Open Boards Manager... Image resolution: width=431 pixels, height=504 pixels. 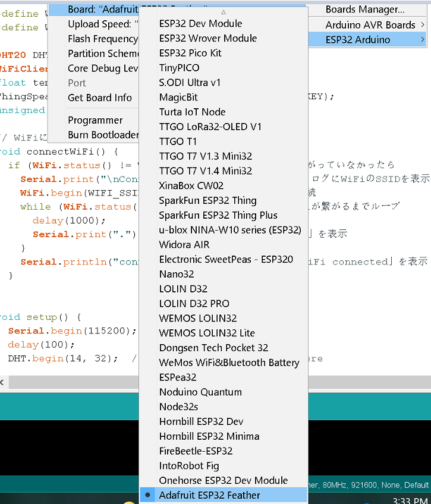coord(367,10)
